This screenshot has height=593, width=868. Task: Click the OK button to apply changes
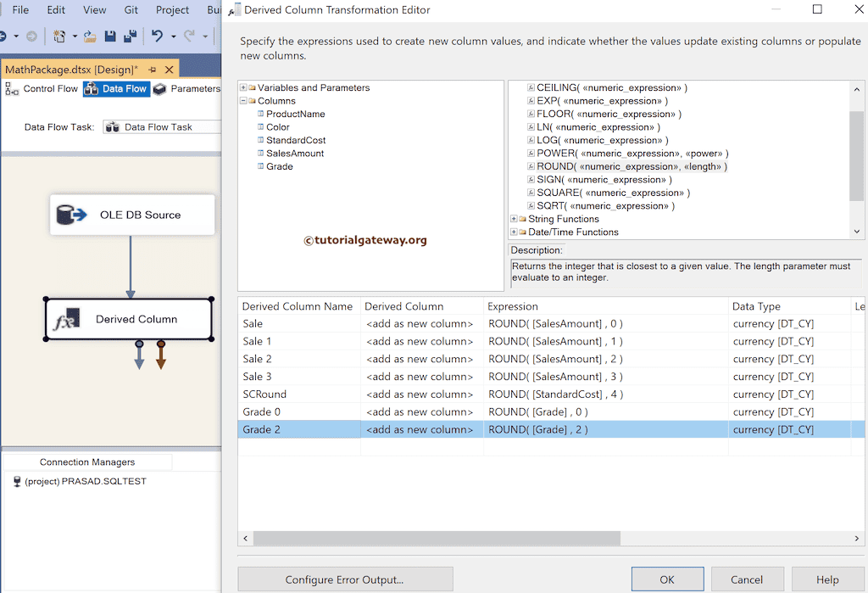click(x=667, y=579)
